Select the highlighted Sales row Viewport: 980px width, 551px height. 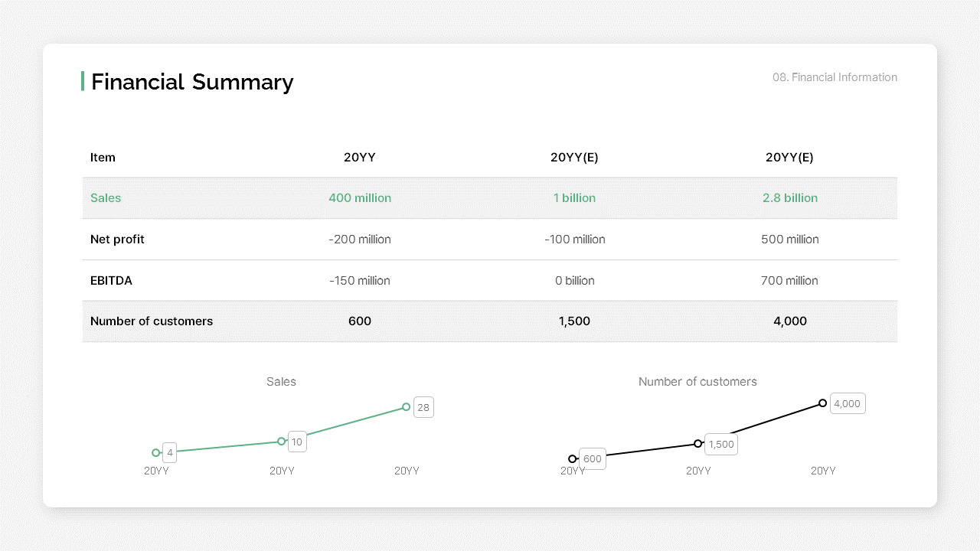[x=490, y=197]
